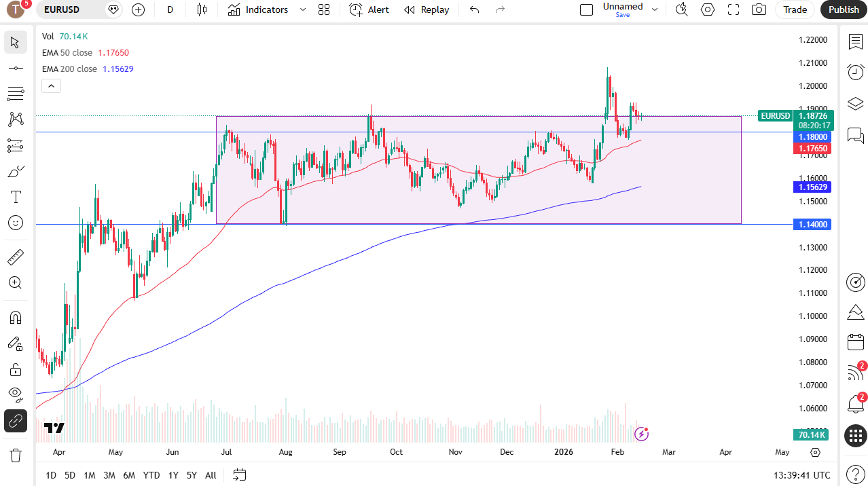The image size is (868, 486).
Task: Collapse the indicator legend arrow
Action: coord(52,86)
